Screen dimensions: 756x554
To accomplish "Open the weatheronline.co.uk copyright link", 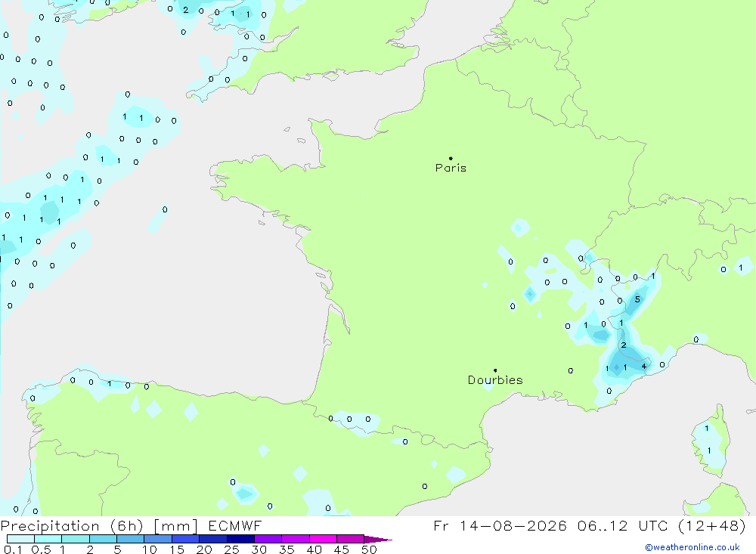I will point(692,547).
